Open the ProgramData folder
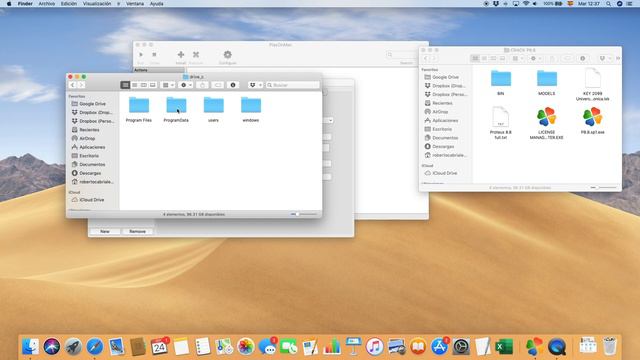This screenshot has width=640, height=360. click(176, 109)
